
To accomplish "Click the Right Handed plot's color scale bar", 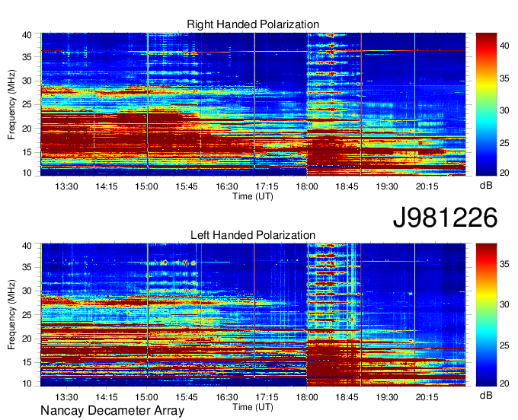I will [486, 104].
